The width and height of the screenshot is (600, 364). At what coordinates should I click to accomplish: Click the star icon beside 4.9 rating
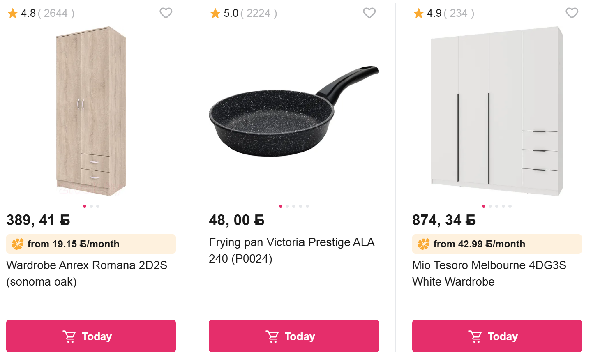pos(419,14)
